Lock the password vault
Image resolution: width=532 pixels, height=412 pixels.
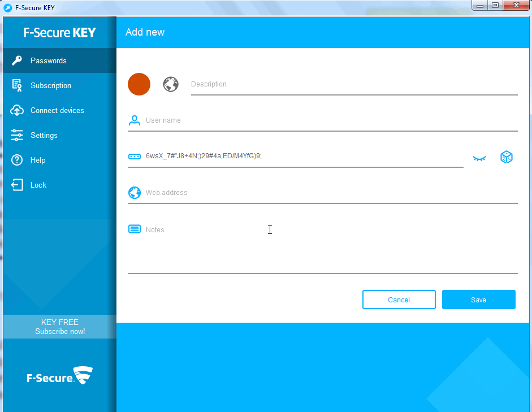point(60,185)
